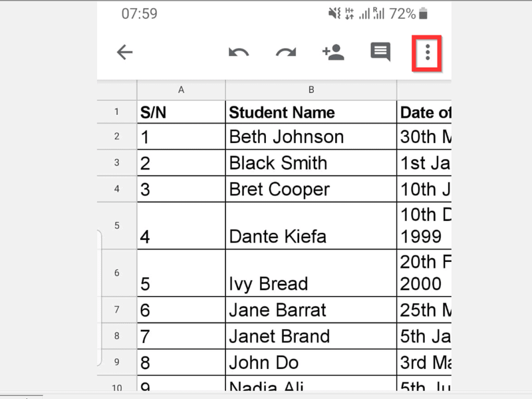The width and height of the screenshot is (532, 399).
Task: Open the three-dot more options menu
Action: (x=428, y=53)
